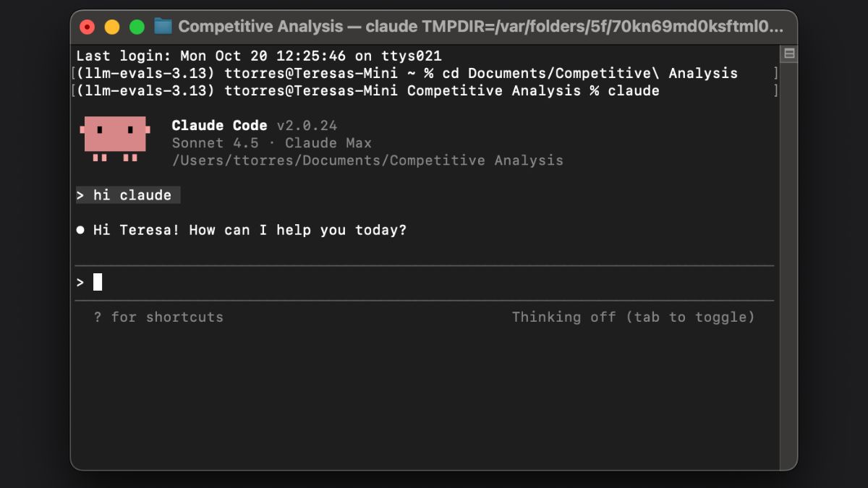868x488 pixels.
Task: Click the white bullet before Claude's reply
Action: 80,231
